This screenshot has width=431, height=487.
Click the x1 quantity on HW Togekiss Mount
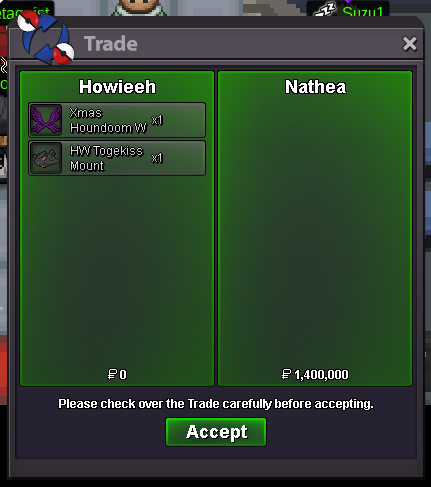[x=157, y=158]
